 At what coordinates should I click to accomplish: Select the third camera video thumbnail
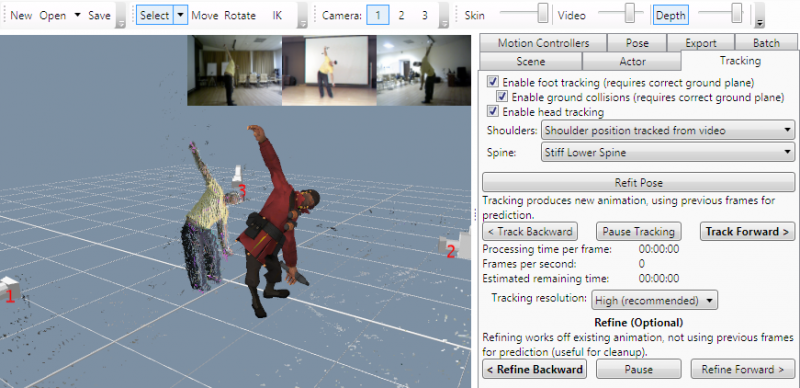[424, 70]
